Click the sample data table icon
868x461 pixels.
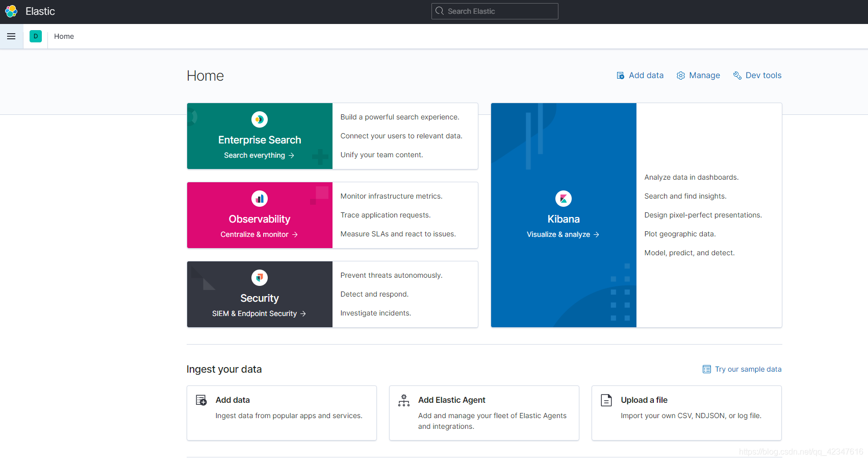click(x=707, y=369)
